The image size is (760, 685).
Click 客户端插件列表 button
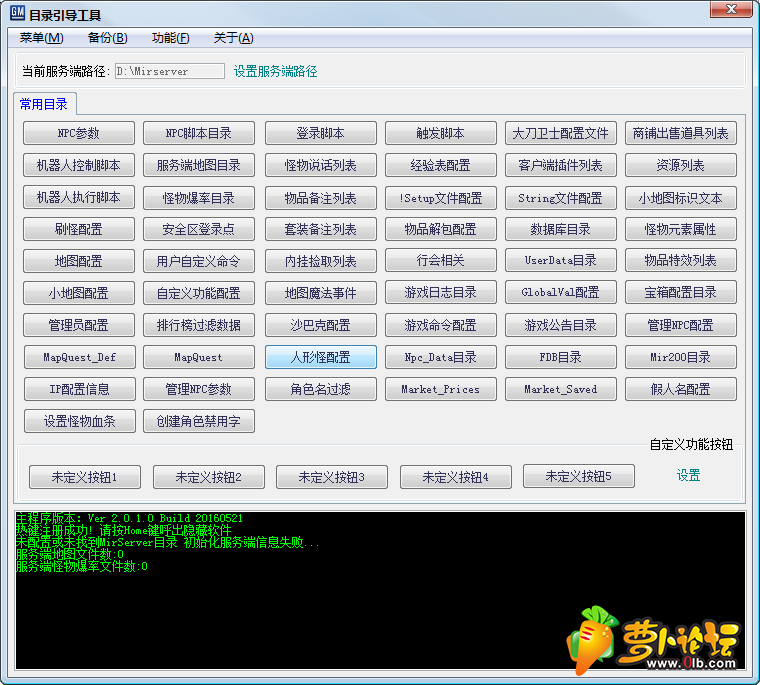[x=561, y=165]
